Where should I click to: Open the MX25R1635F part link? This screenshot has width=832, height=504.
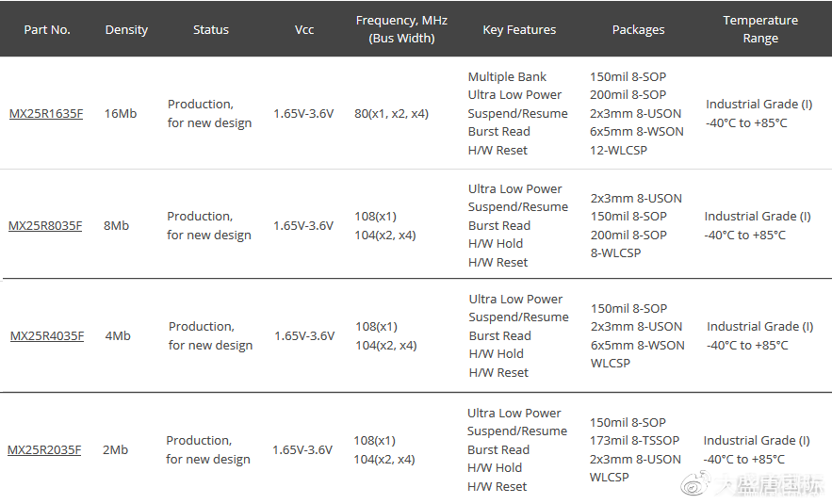tap(46, 114)
